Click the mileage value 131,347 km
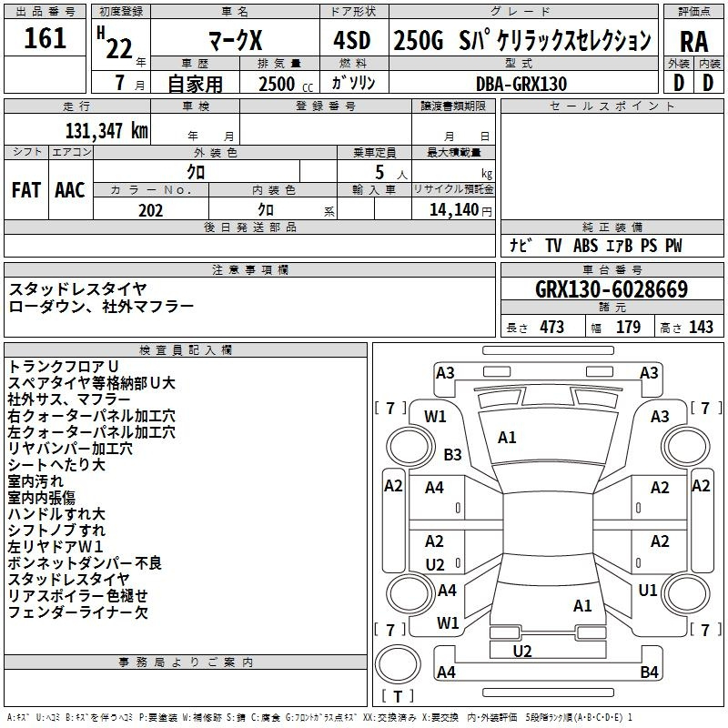The width and height of the screenshot is (728, 728). pos(106,131)
